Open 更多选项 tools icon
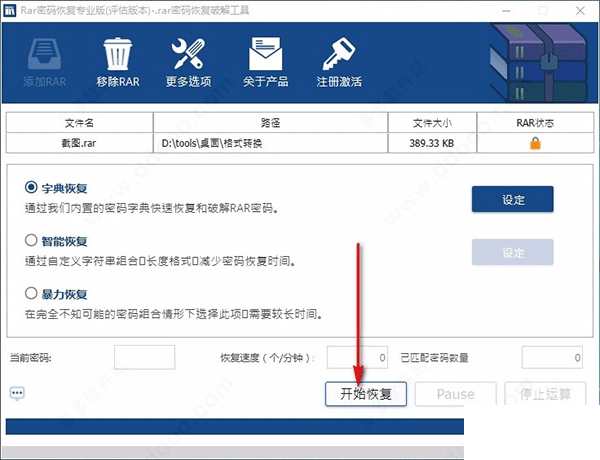This screenshot has width=600, height=460. click(188, 54)
